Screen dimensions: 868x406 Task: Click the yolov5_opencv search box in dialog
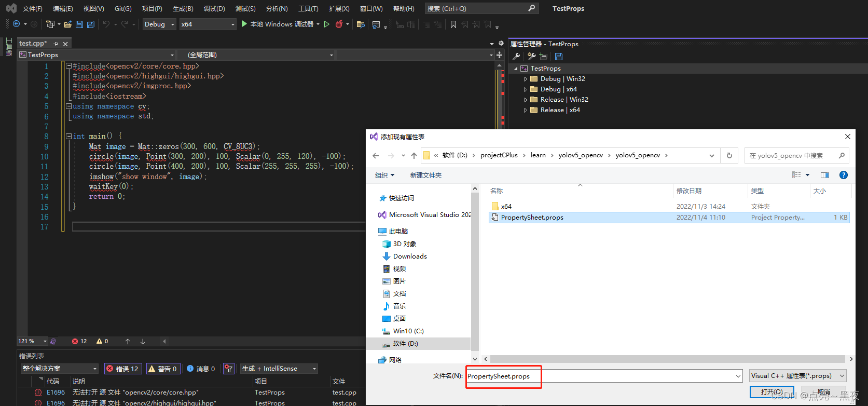pos(797,155)
